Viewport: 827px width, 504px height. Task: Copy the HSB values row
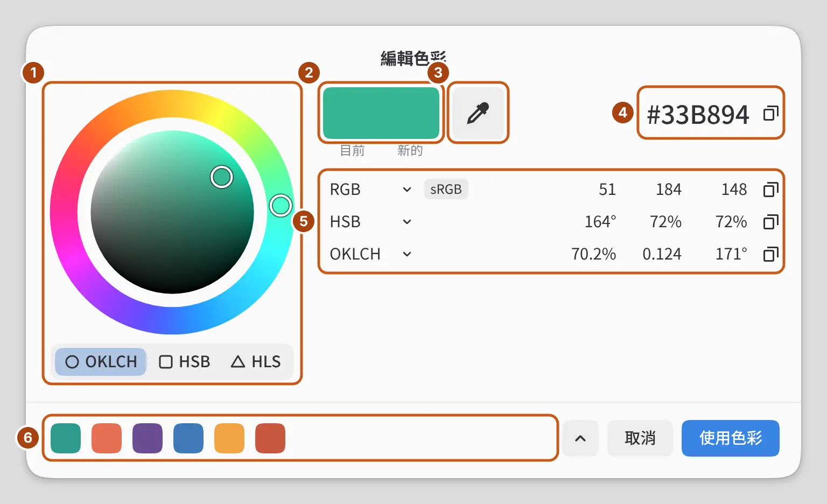pos(770,222)
